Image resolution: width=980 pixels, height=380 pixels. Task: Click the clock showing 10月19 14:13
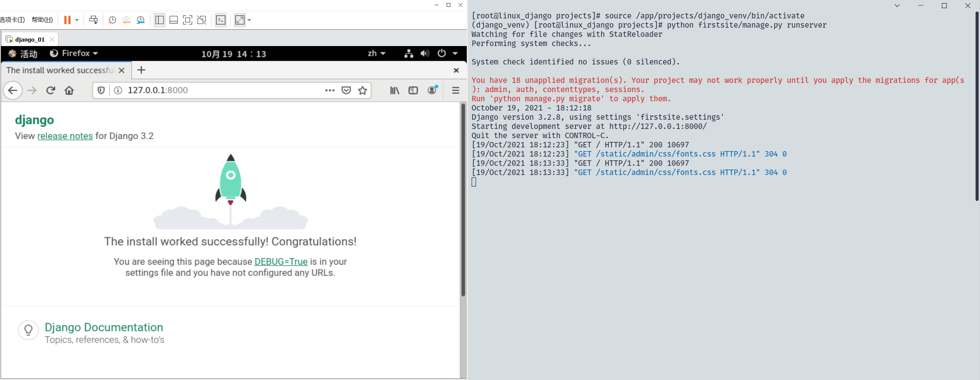pyautogui.click(x=233, y=54)
